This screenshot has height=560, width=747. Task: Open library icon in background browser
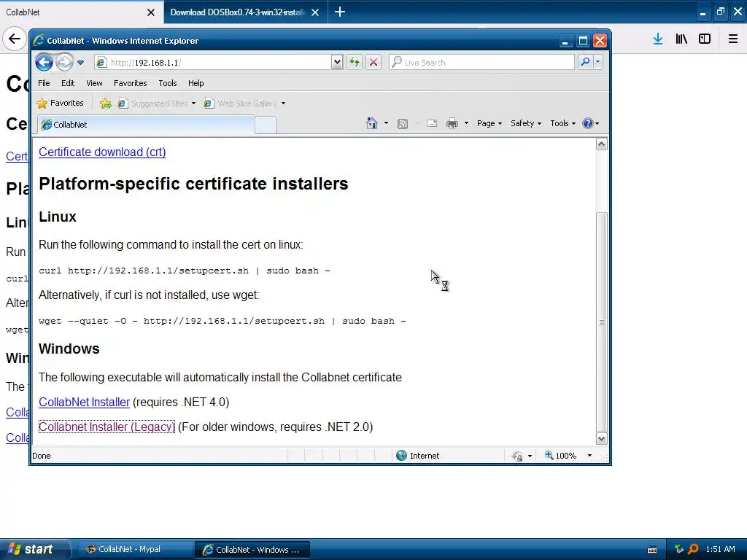pyautogui.click(x=681, y=39)
